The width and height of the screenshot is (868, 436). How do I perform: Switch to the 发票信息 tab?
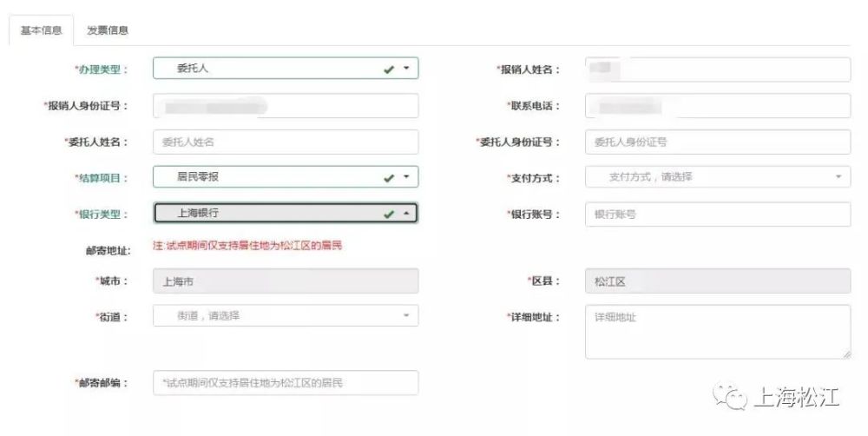pos(108,30)
